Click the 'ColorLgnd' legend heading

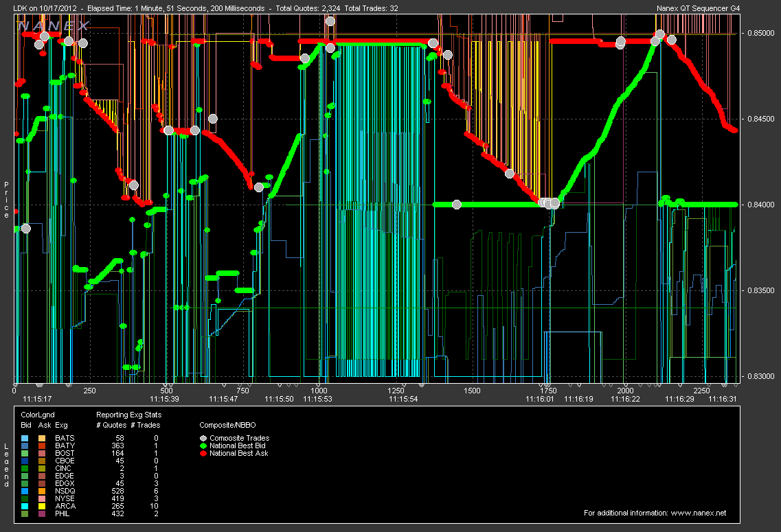38,415
